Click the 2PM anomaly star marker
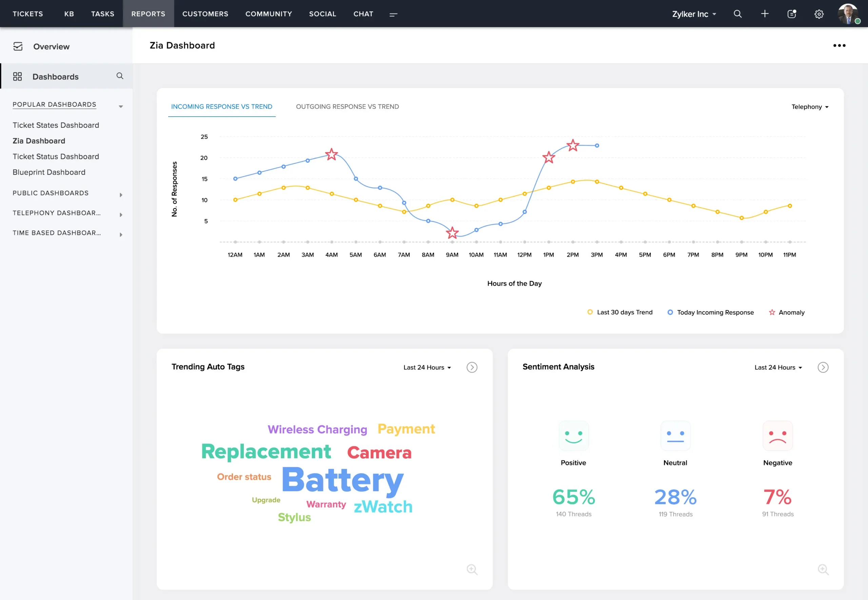The image size is (868, 600). [x=573, y=145]
